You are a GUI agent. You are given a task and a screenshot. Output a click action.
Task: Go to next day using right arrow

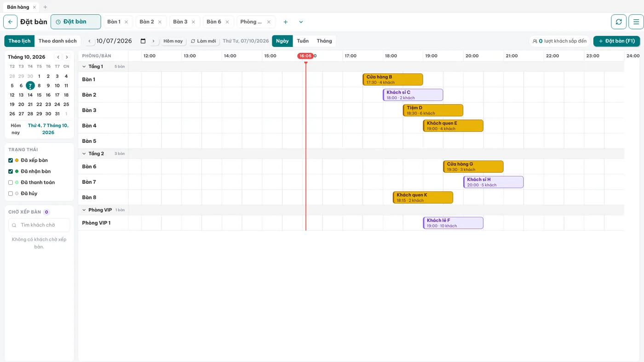coord(154,41)
